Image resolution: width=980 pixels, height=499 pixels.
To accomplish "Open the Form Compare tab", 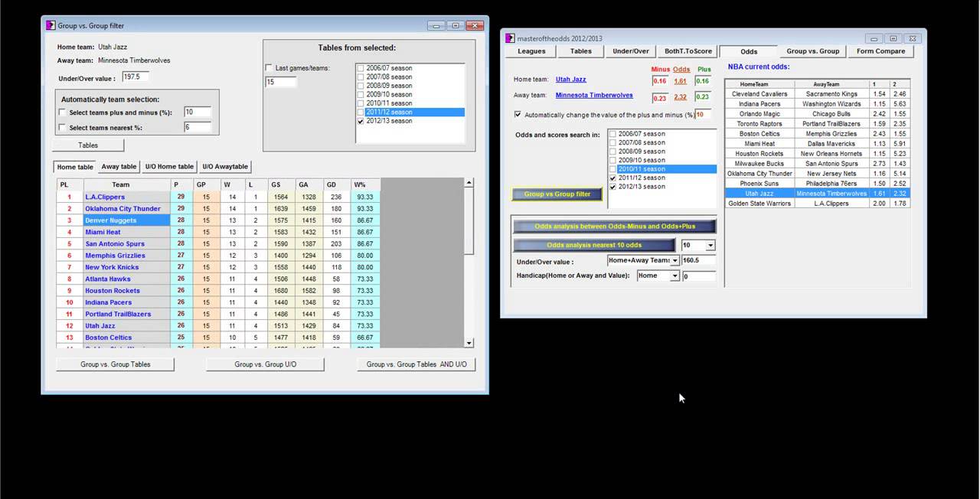I will coord(880,51).
